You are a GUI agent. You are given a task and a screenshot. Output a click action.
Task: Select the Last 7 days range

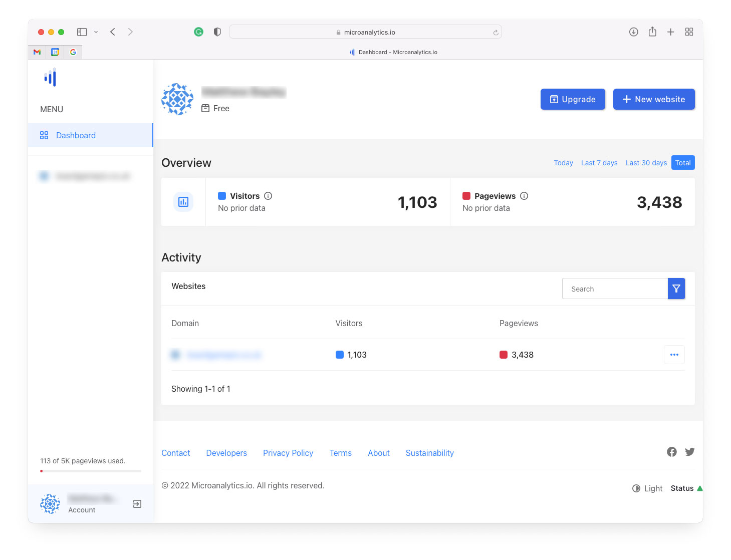coord(599,163)
